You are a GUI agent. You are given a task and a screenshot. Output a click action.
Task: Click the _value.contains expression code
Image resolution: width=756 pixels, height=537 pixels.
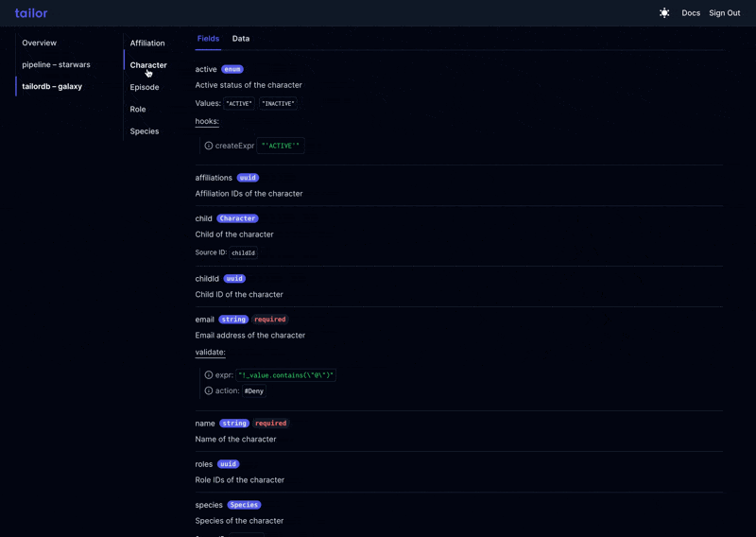[286, 375]
